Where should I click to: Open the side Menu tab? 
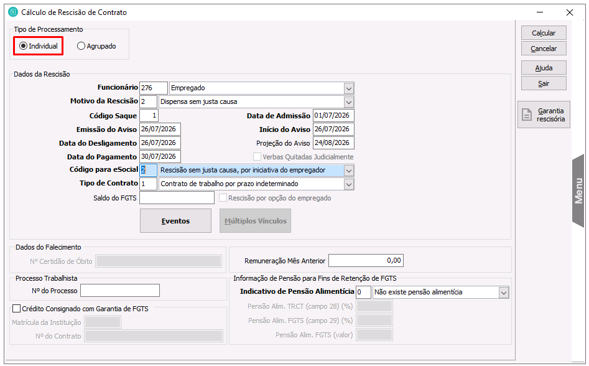click(578, 191)
